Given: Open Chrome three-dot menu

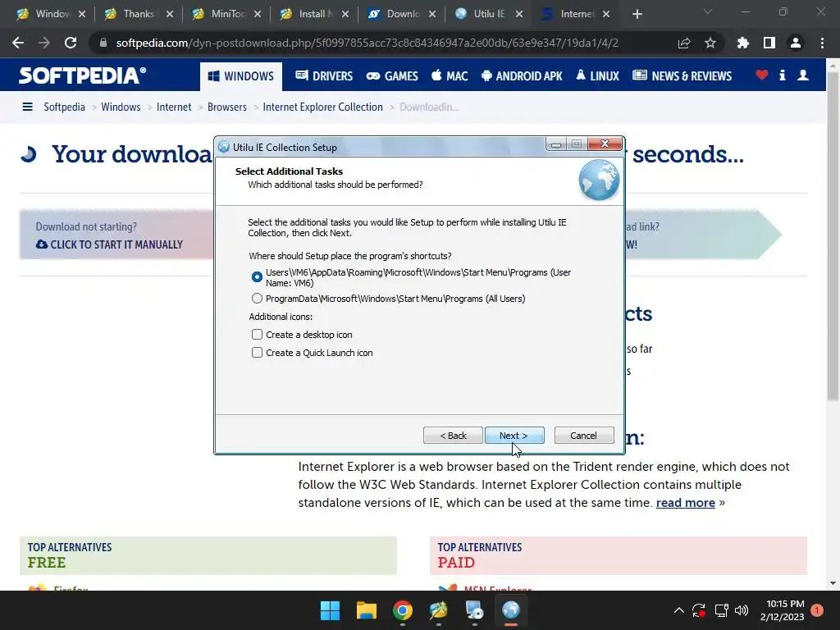Looking at the screenshot, I should click(x=822, y=43).
